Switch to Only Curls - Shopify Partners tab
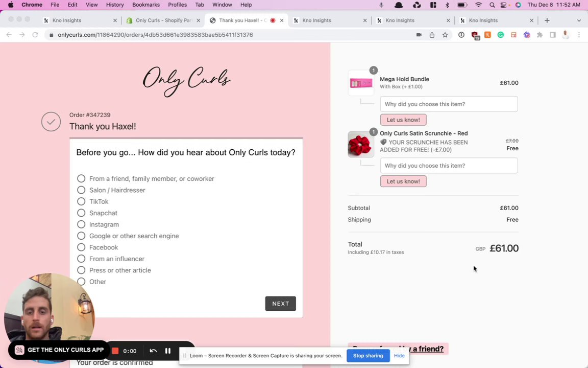The width and height of the screenshot is (588, 368). [x=163, y=20]
